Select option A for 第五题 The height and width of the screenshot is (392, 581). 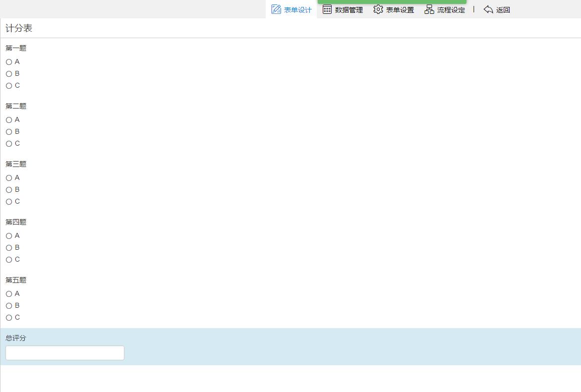(x=9, y=294)
